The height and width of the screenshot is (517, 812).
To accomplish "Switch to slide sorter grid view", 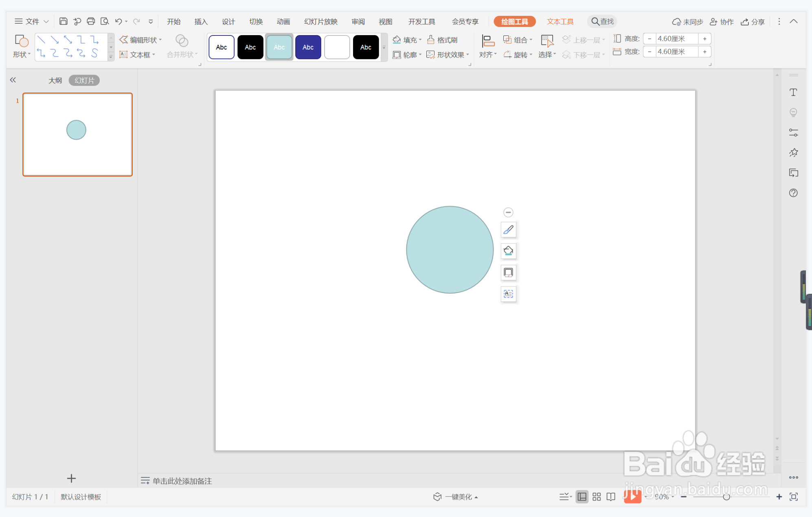I will pyautogui.click(x=597, y=497).
